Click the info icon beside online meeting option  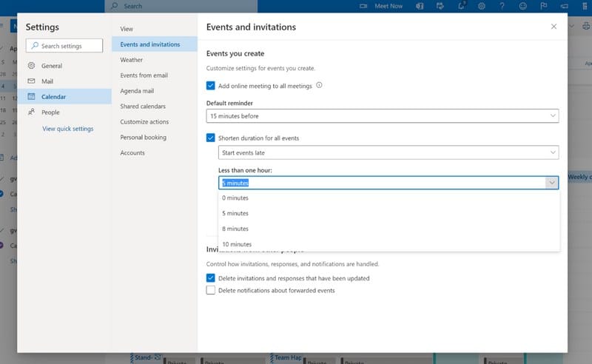coord(320,85)
